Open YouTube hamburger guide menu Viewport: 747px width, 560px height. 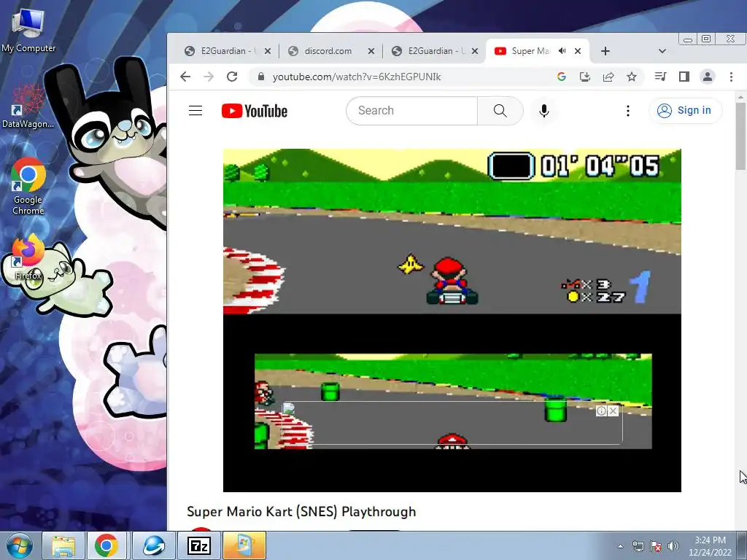click(x=196, y=111)
